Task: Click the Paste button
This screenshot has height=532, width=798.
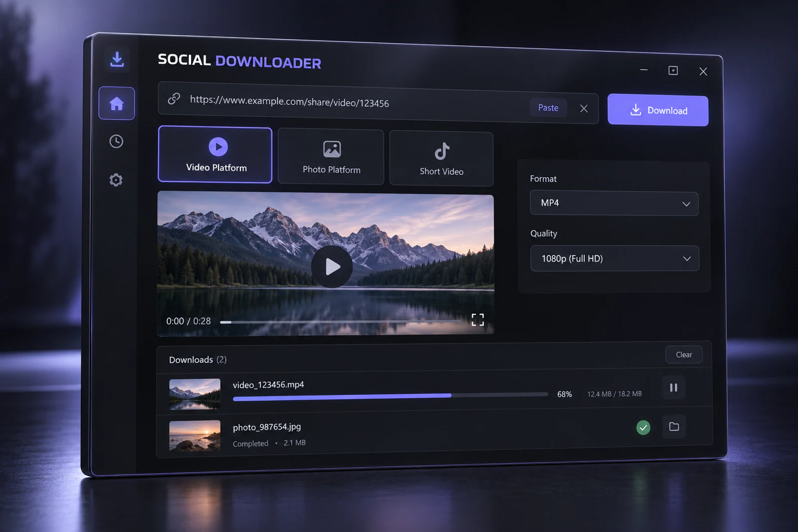Action: pyautogui.click(x=548, y=108)
